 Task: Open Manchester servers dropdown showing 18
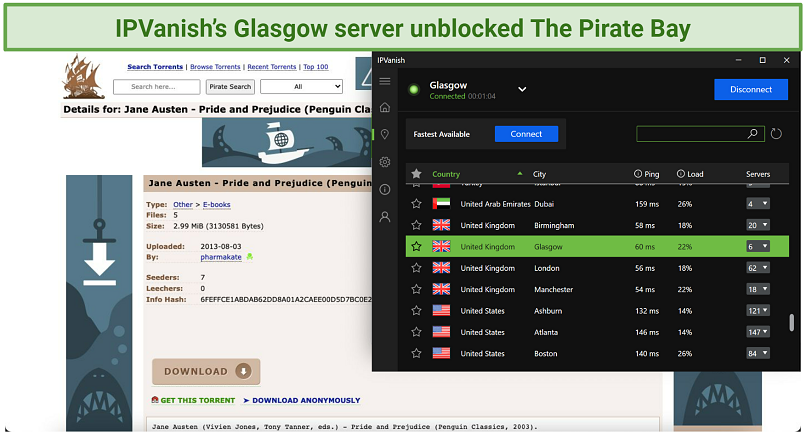(x=758, y=289)
